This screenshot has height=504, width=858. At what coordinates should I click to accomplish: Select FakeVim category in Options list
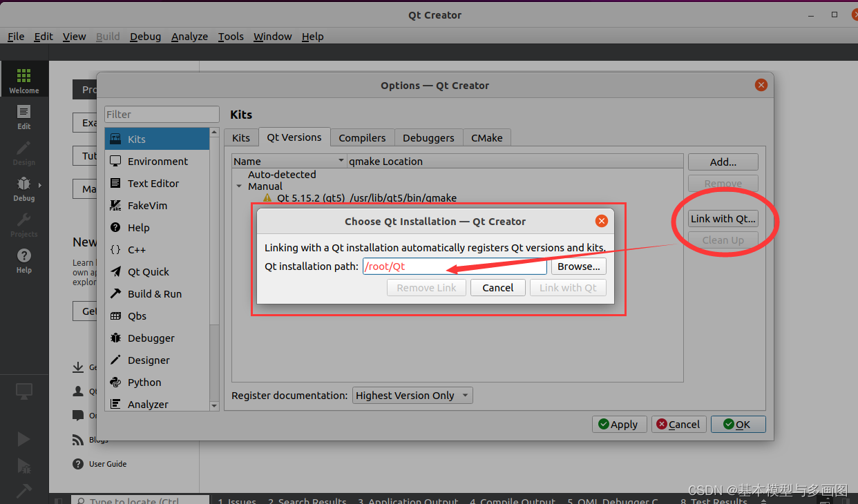click(x=157, y=205)
